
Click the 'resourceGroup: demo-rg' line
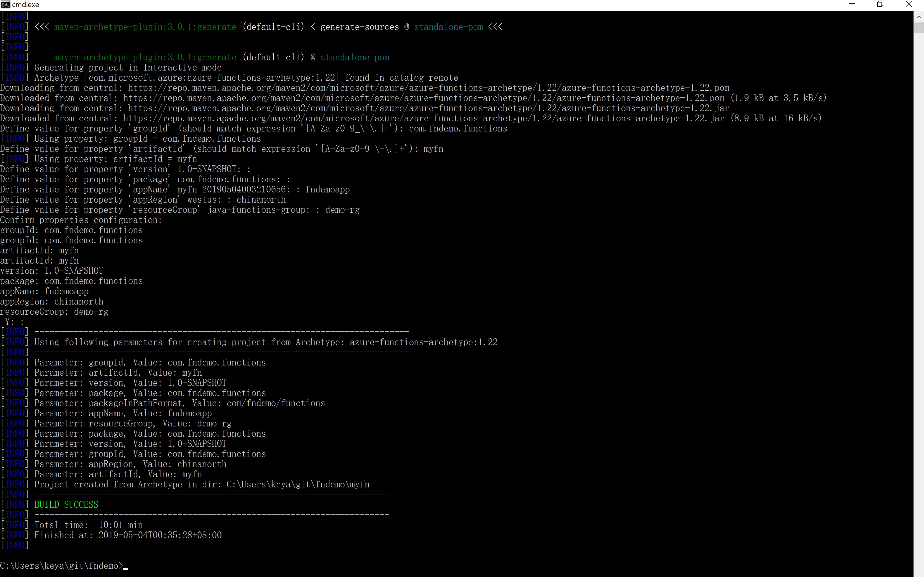click(x=54, y=312)
